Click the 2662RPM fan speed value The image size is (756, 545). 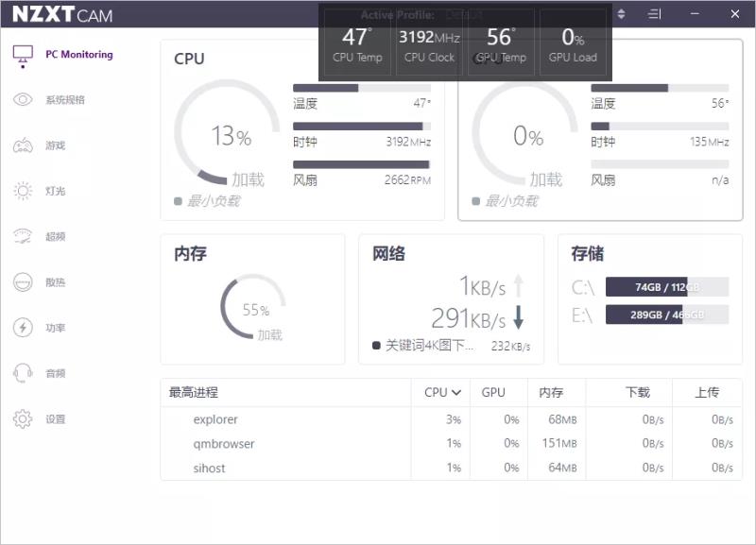click(x=407, y=179)
